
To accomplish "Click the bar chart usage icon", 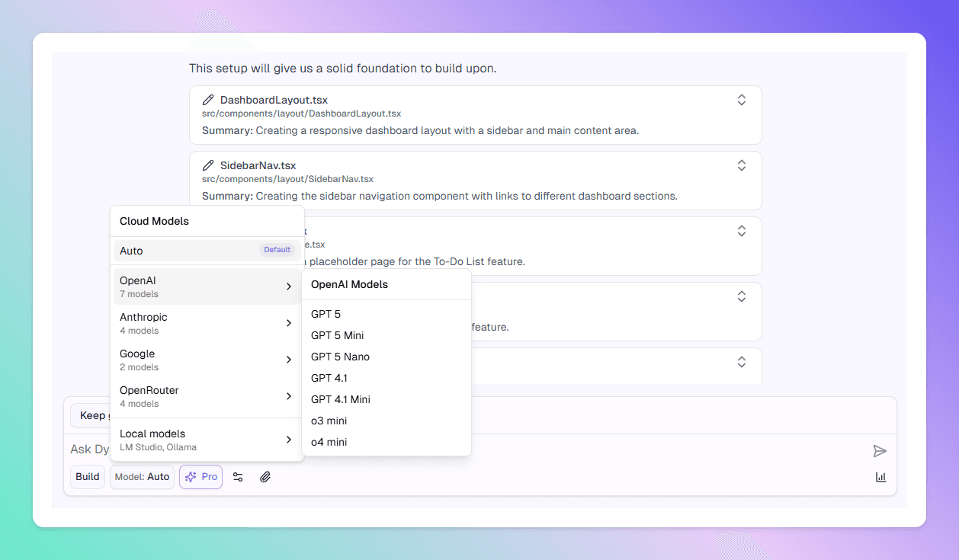I will click(880, 477).
